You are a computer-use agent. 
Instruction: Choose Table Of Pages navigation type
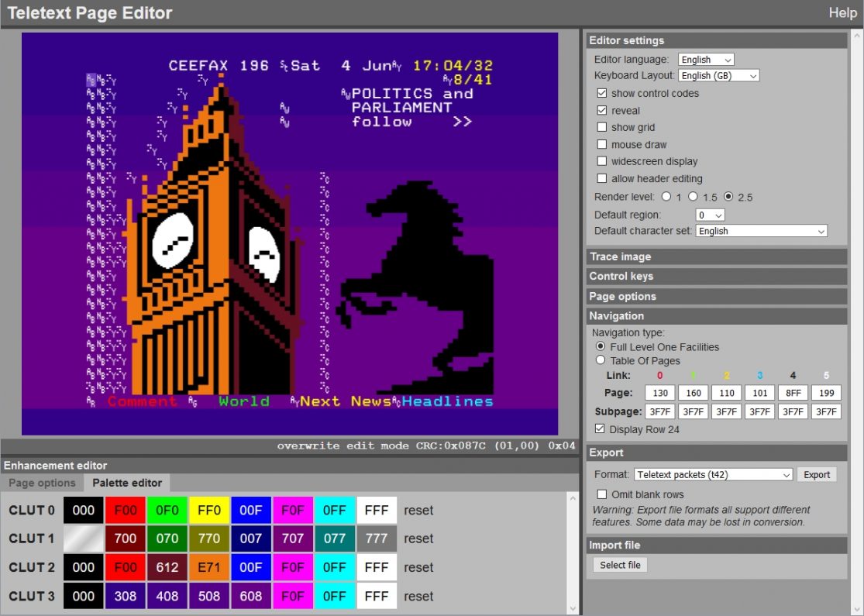pyautogui.click(x=601, y=360)
